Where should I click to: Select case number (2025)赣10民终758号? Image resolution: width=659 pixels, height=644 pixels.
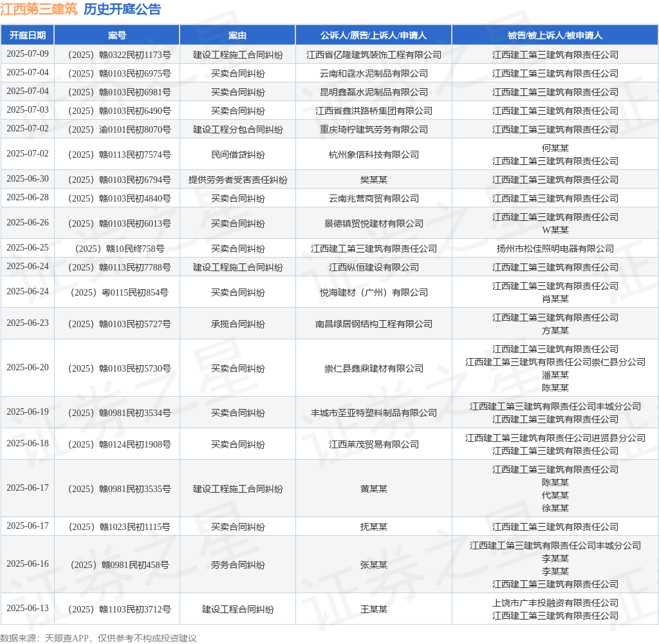tap(119, 249)
